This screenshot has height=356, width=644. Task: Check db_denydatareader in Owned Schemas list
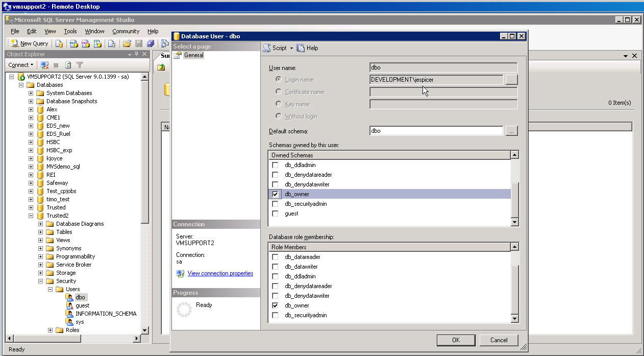(x=276, y=175)
